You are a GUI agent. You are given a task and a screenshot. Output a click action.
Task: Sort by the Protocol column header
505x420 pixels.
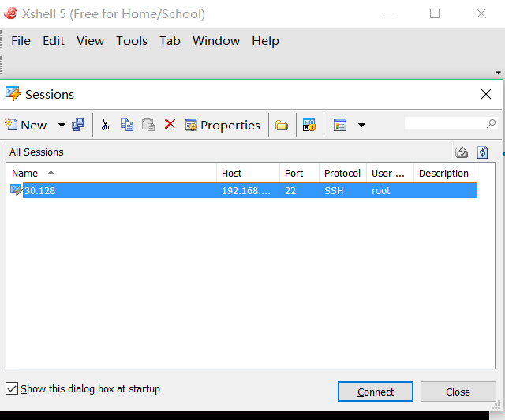(x=342, y=174)
